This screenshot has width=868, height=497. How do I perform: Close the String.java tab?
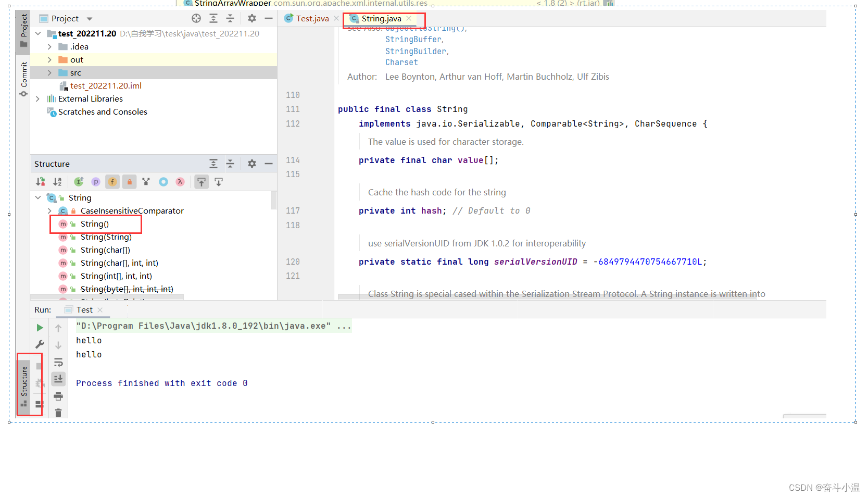[409, 18]
